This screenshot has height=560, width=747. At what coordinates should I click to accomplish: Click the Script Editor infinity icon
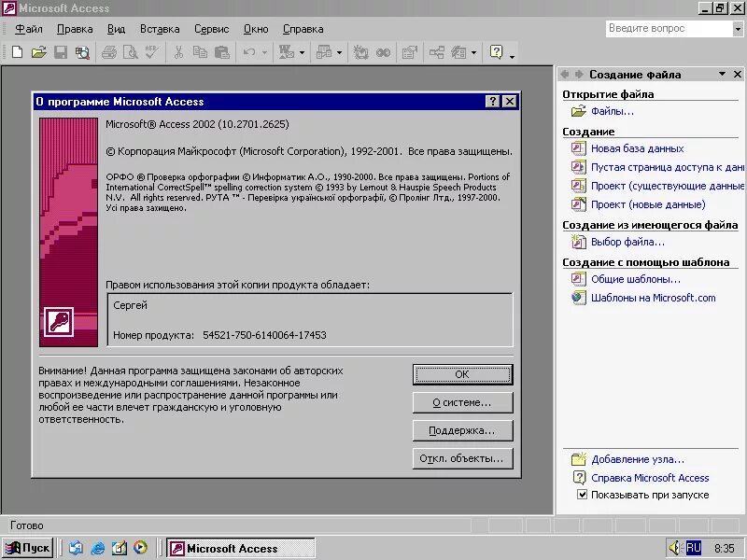tap(383, 52)
